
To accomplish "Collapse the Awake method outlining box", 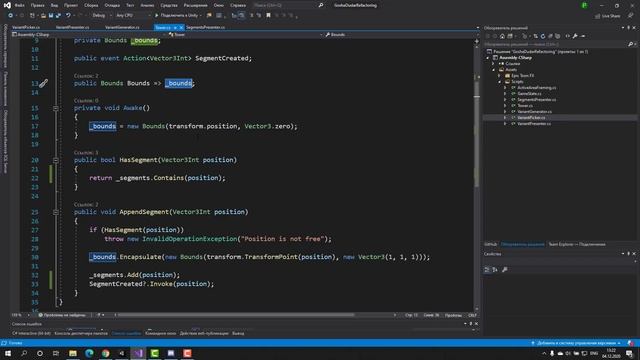I will pos(56,108).
